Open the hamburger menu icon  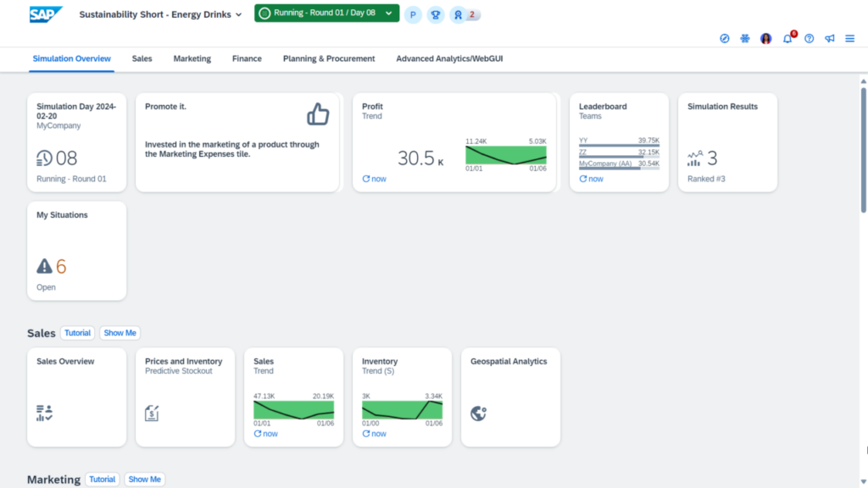click(849, 38)
